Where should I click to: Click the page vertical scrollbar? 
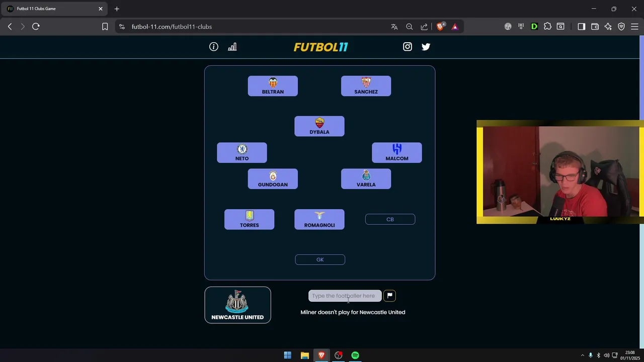coord(641,191)
